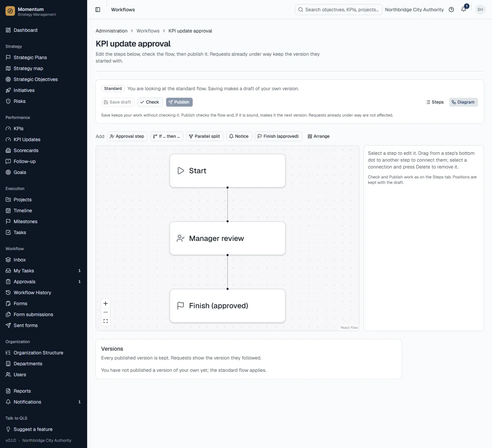Image resolution: width=492 pixels, height=448 pixels.
Task: Open Reports in the sidebar
Action: 44,391
